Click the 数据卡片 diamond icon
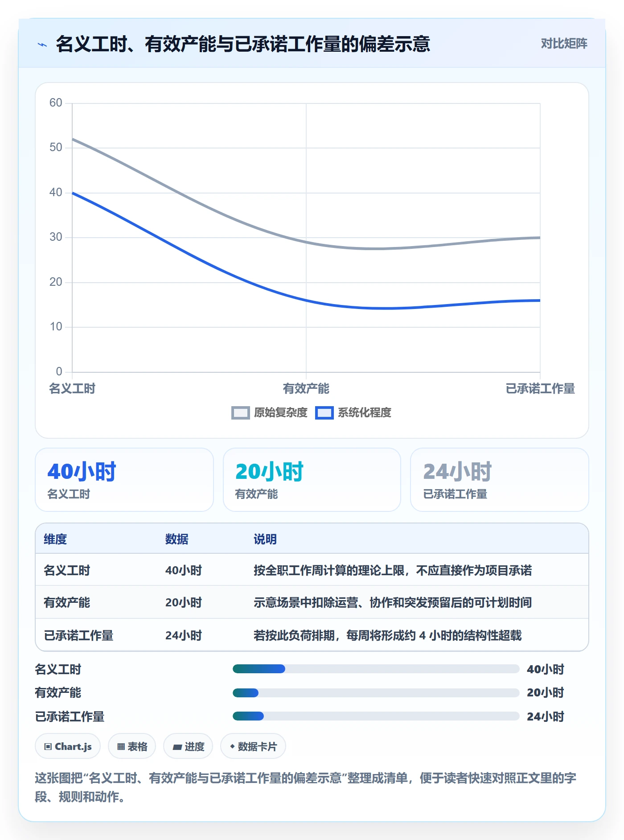The height and width of the screenshot is (840, 624). (232, 746)
